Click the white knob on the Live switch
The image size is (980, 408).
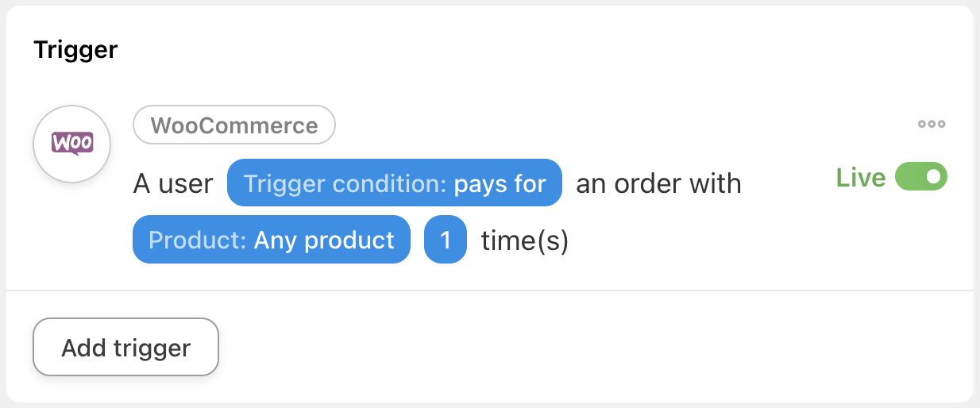pos(934,176)
